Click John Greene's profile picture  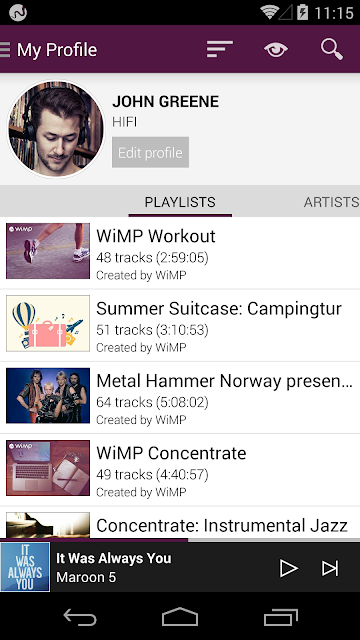click(x=56, y=129)
